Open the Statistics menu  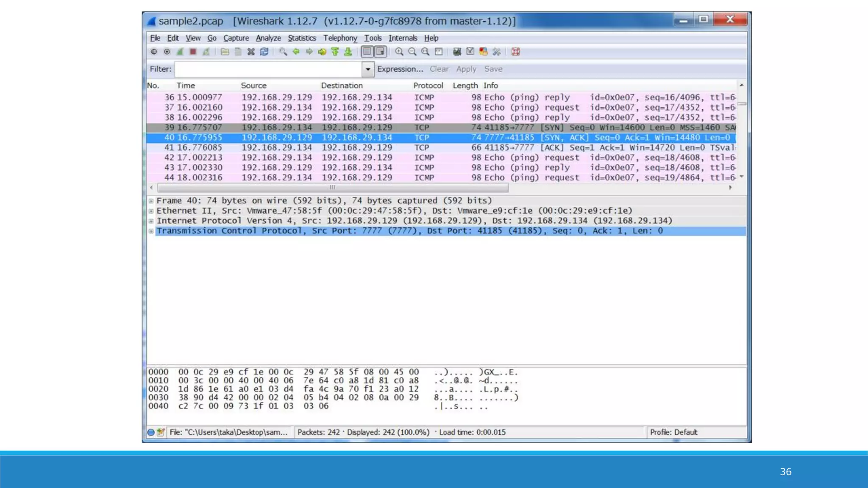(x=302, y=38)
